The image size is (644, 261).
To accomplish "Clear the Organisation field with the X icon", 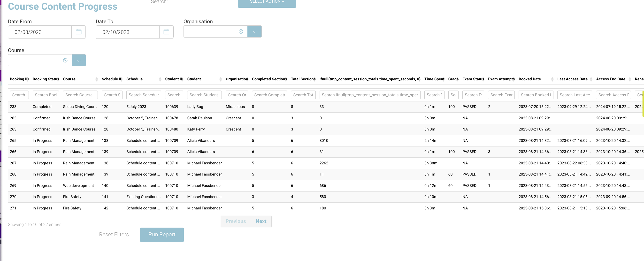I will click(241, 31).
